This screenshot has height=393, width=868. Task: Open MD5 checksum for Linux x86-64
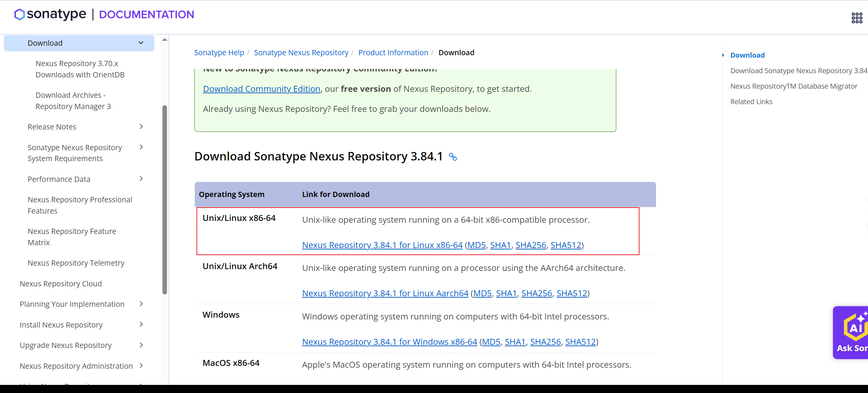476,245
